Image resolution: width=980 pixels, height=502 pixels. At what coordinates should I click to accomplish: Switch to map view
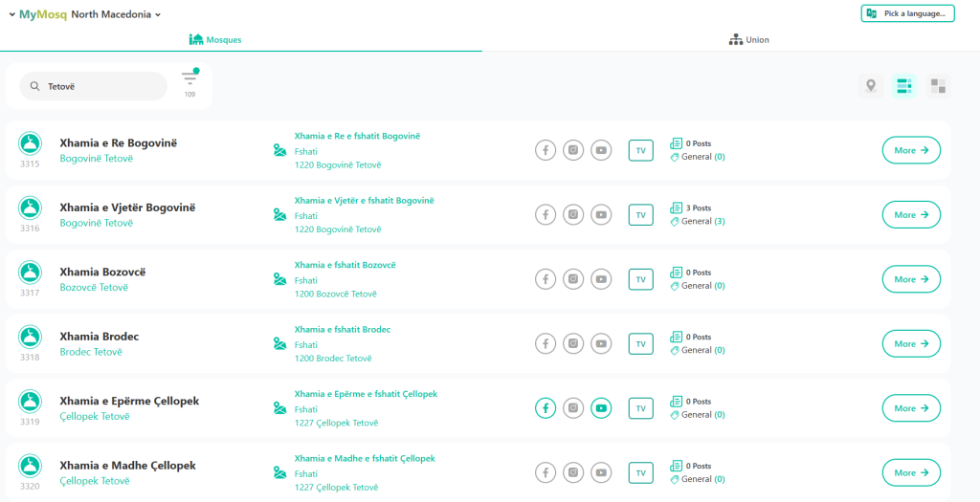point(870,86)
